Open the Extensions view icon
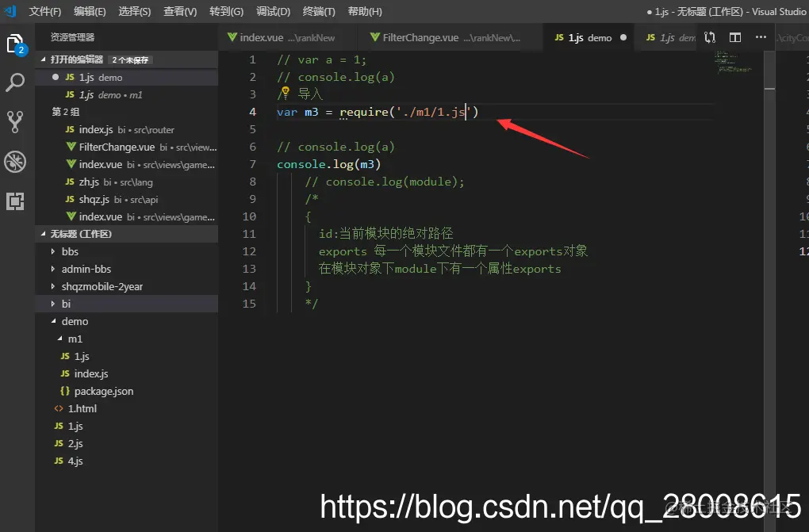Viewport: 809px width, 532px height. (x=15, y=201)
